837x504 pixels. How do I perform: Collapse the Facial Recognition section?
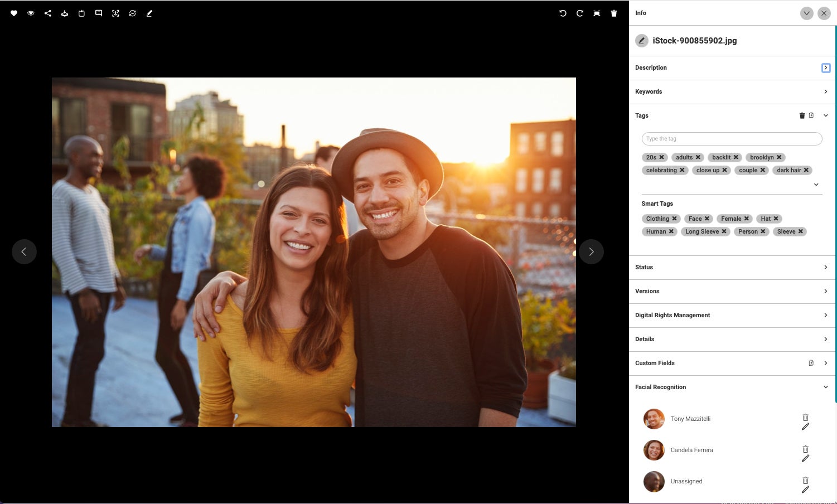tap(826, 387)
